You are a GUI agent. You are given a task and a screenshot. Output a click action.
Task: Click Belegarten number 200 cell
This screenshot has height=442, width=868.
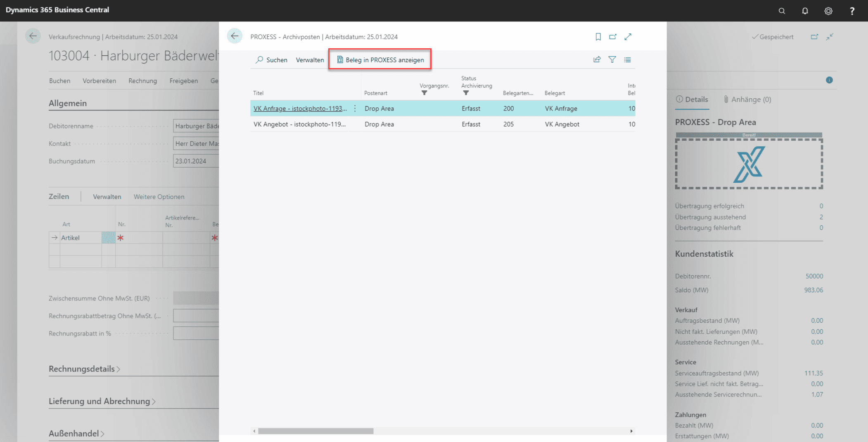click(508, 108)
